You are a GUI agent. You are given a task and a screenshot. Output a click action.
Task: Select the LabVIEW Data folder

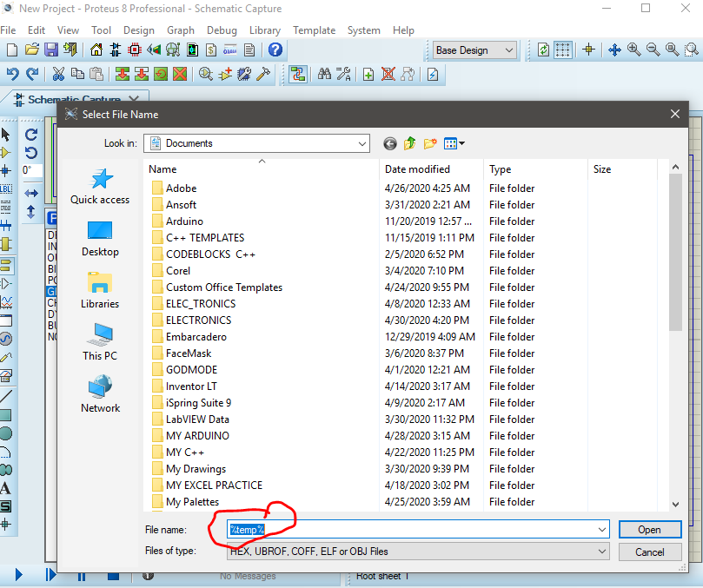coord(197,420)
